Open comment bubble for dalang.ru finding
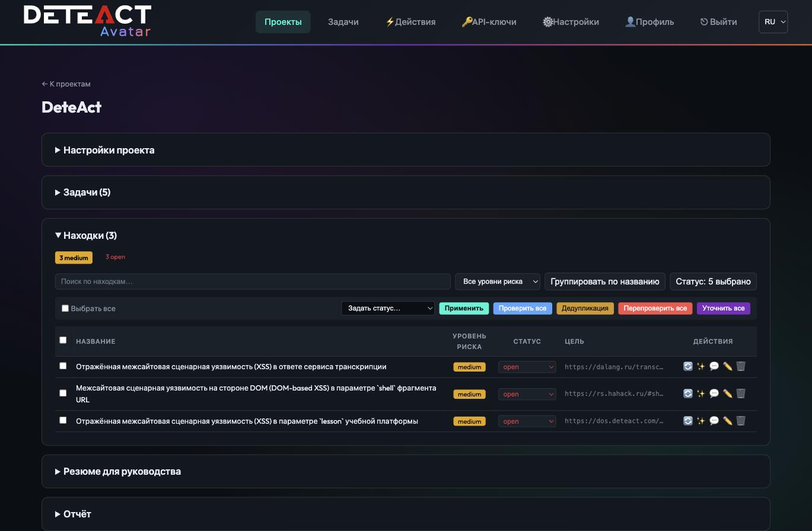812x531 pixels. pyautogui.click(x=714, y=366)
